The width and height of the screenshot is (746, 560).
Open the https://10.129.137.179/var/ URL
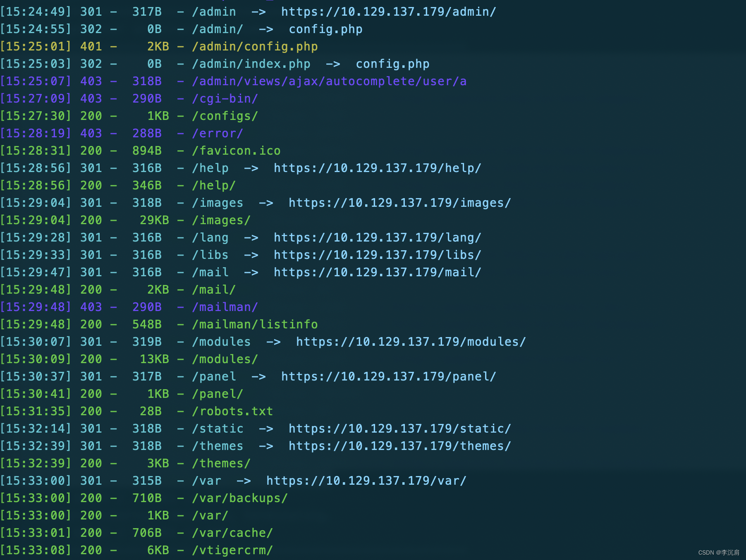pyautogui.click(x=366, y=481)
